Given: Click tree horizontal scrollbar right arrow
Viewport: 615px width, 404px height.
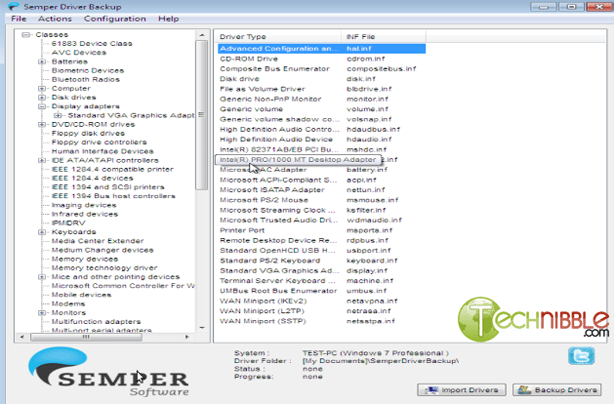Looking at the screenshot, I should click(187, 337).
